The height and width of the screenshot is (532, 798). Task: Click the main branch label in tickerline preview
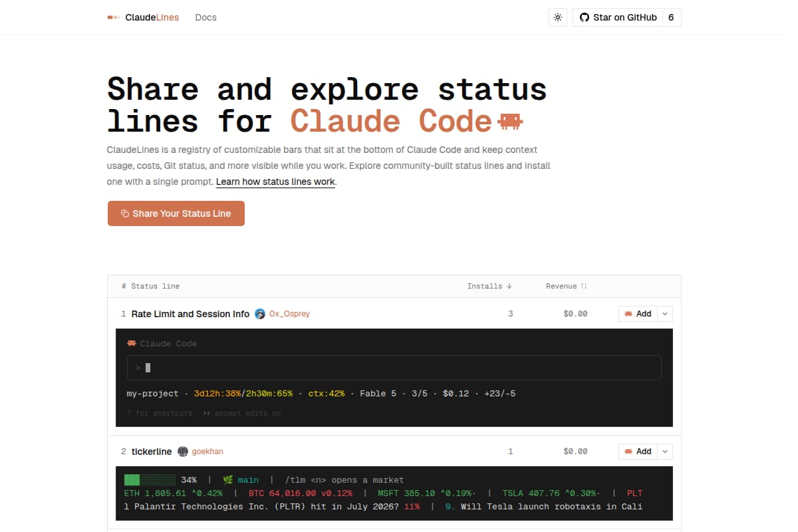(248, 479)
